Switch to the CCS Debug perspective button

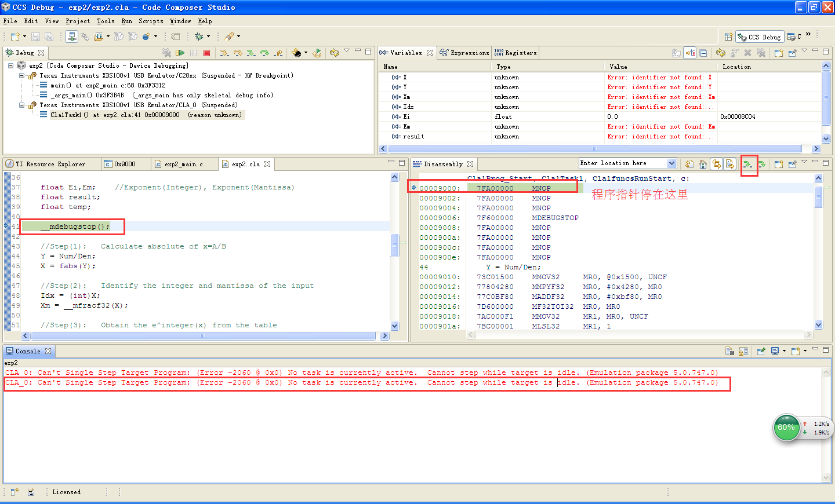tap(760, 36)
